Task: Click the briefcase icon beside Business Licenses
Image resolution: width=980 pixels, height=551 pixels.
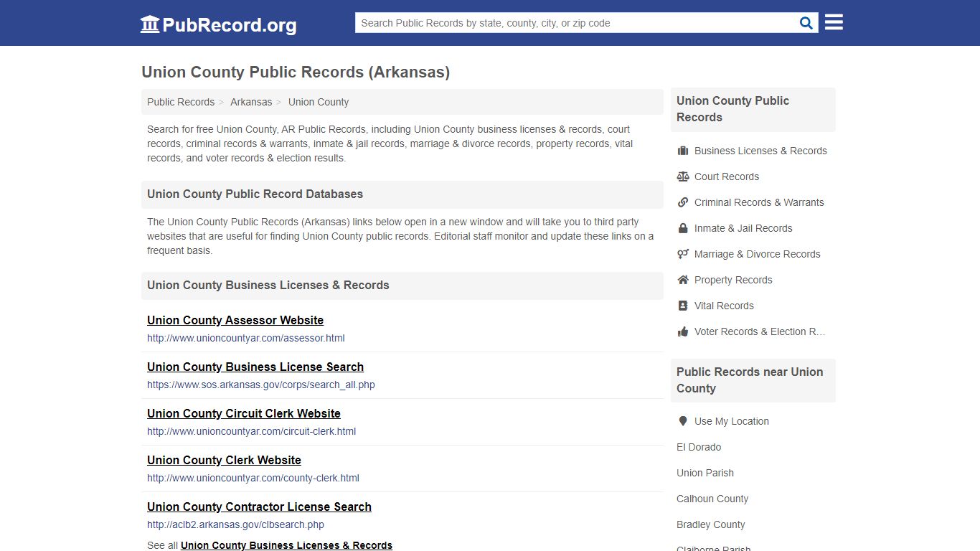Action: 683,151
